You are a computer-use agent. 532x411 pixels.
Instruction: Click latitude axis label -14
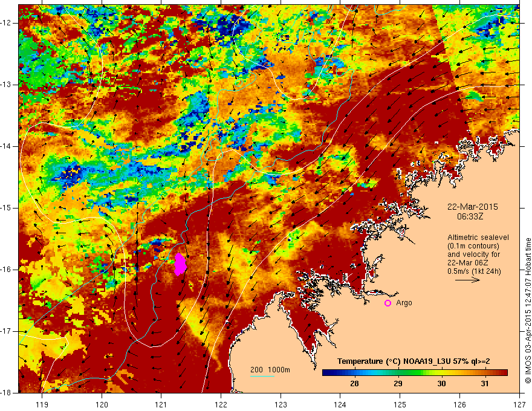pos(6,146)
